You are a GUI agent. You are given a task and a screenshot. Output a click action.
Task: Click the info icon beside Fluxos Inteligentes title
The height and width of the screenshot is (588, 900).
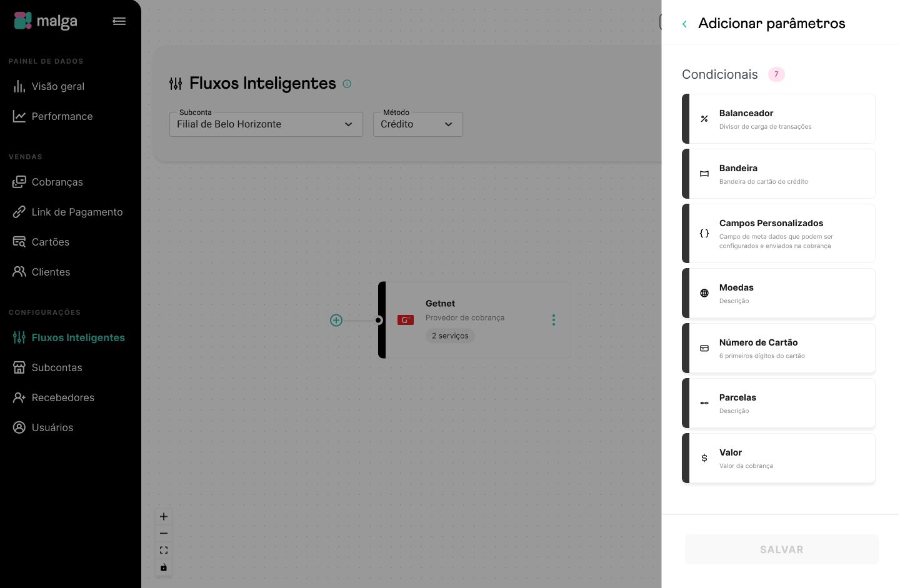[x=347, y=84]
